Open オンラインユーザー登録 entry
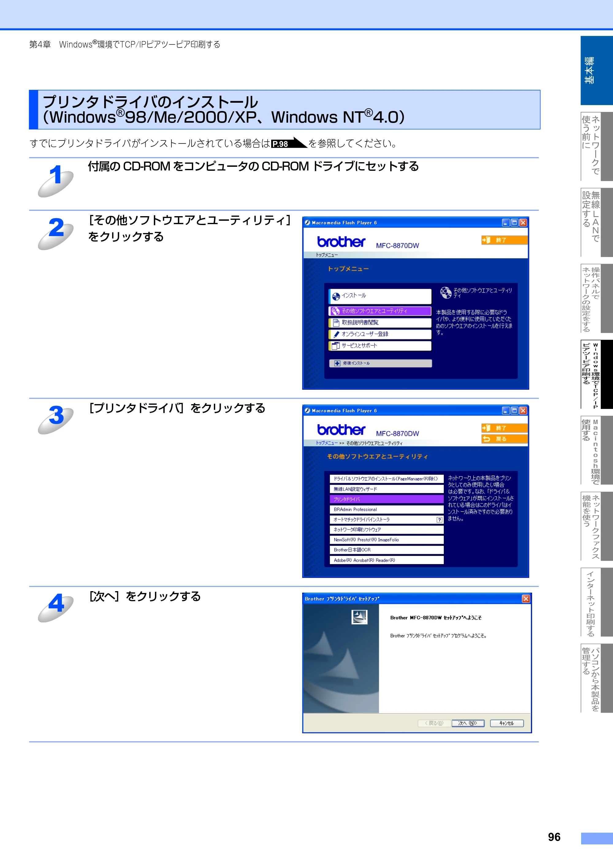613x868 pixels. 380,334
